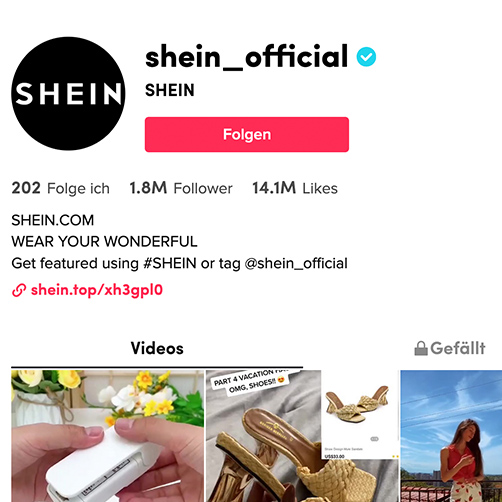Switch to the Videos tab

click(157, 348)
